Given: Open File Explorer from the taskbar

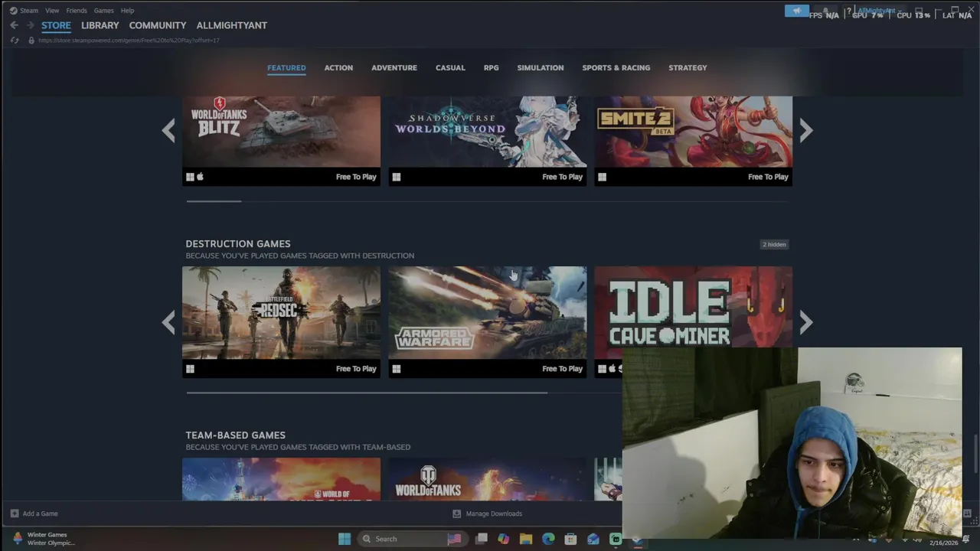Looking at the screenshot, I should pyautogui.click(x=526, y=539).
